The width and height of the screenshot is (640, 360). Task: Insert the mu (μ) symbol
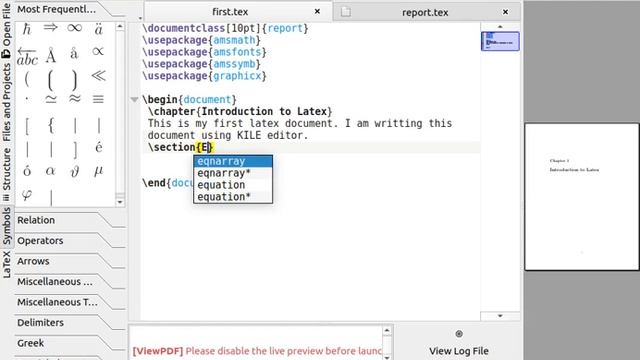click(x=98, y=171)
